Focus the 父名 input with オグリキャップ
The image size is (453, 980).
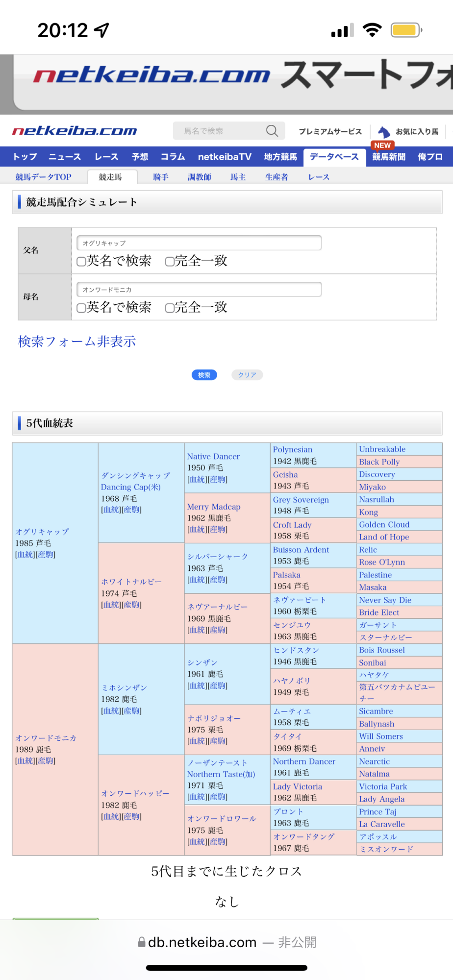199,243
